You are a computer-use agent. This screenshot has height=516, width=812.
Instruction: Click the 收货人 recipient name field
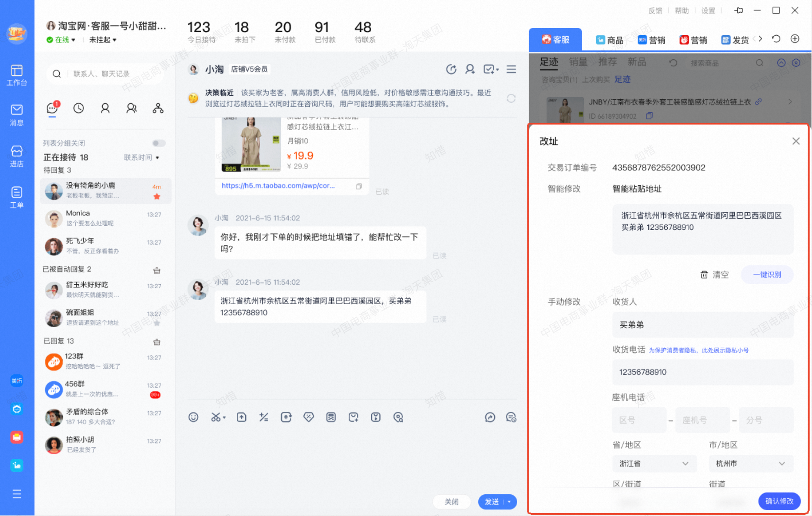tap(702, 325)
